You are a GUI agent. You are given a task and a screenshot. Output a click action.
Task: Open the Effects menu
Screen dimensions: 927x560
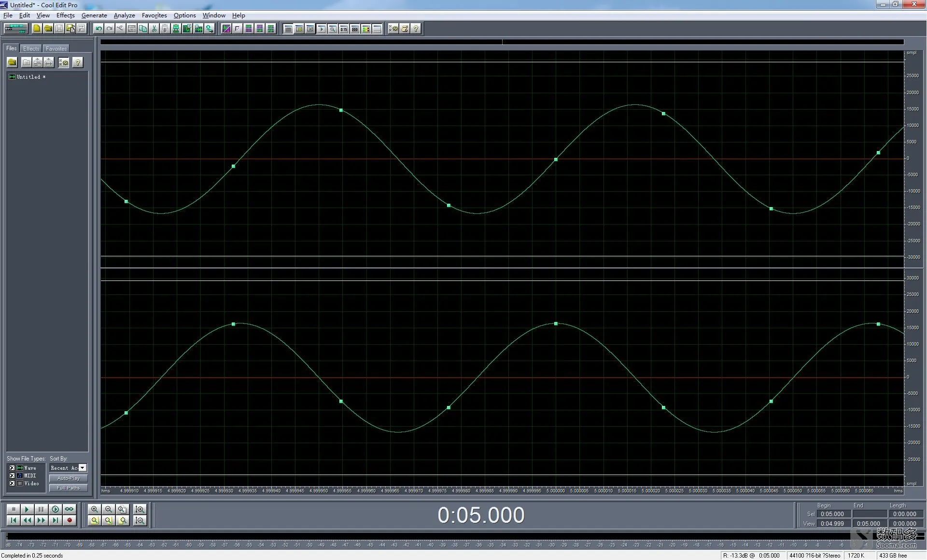click(x=65, y=15)
